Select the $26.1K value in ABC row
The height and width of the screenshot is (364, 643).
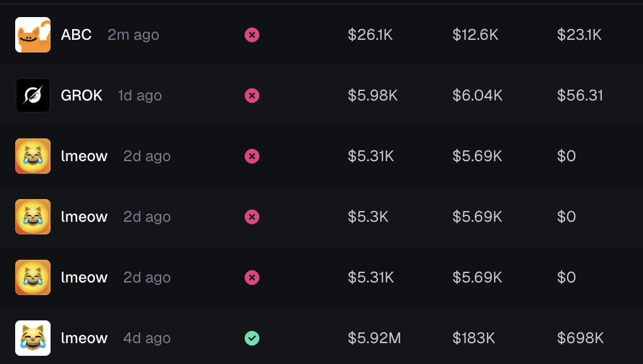click(x=370, y=35)
